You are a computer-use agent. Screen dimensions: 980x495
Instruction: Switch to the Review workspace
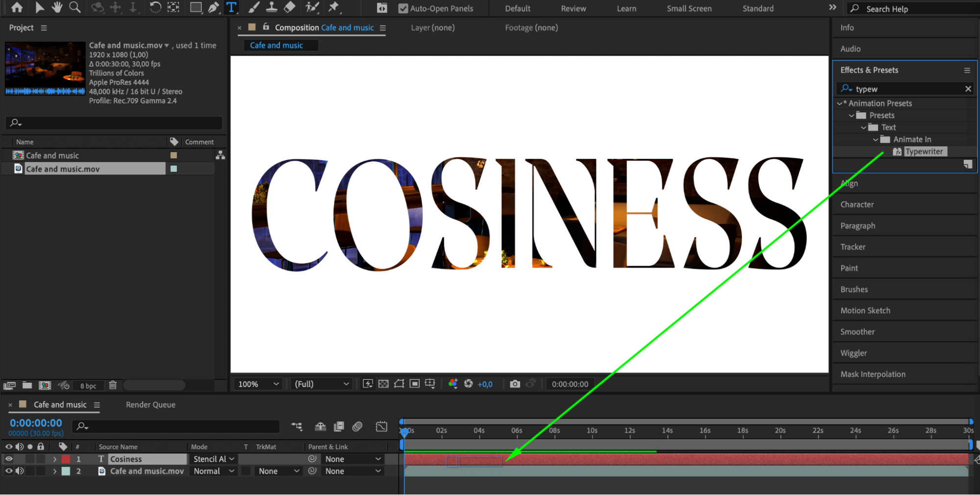click(x=573, y=8)
